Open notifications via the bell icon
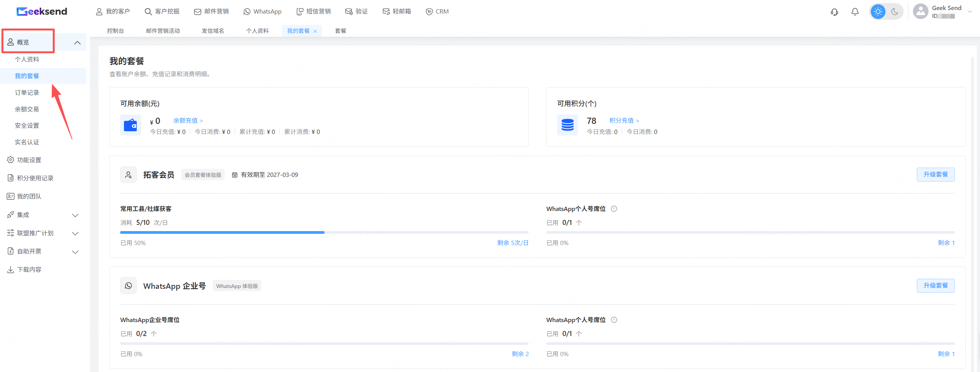Viewport: 980px width, 372px height. point(855,12)
